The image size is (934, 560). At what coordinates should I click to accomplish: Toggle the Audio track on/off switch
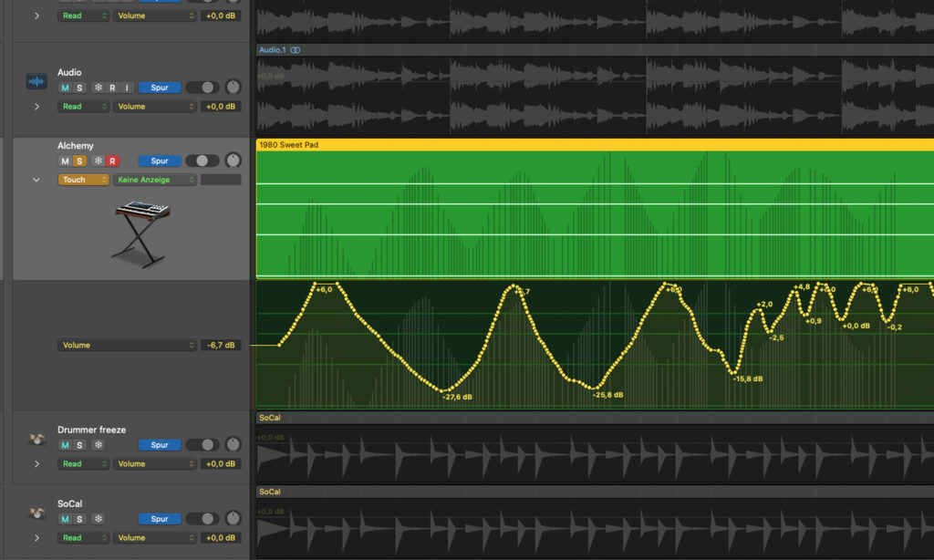click(x=202, y=88)
